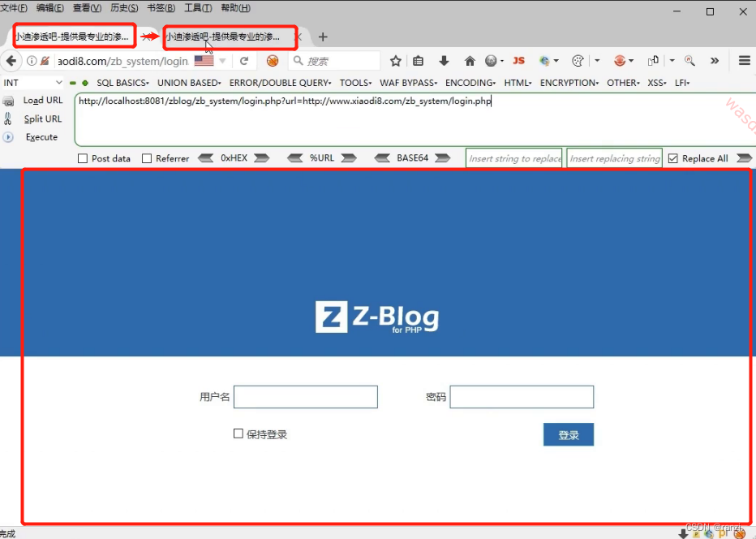Encode using the right arrow beside 0xHEX
The height and width of the screenshot is (539, 756).
(x=261, y=158)
